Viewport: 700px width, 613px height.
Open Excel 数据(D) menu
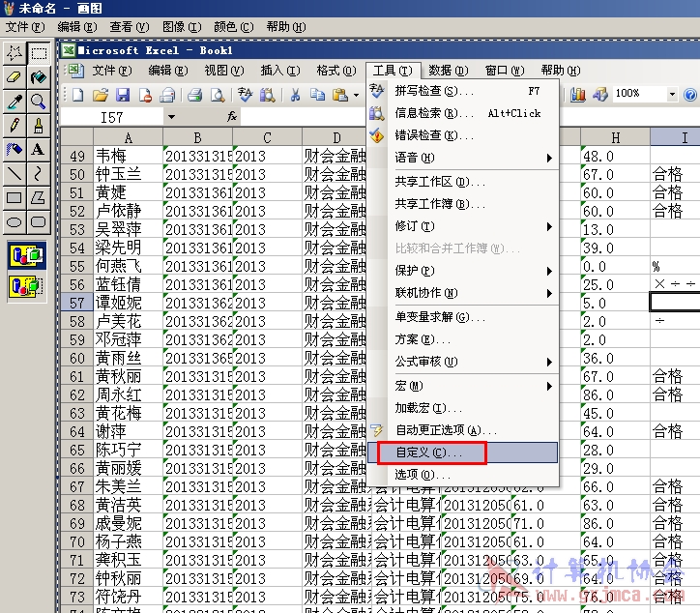click(x=449, y=71)
